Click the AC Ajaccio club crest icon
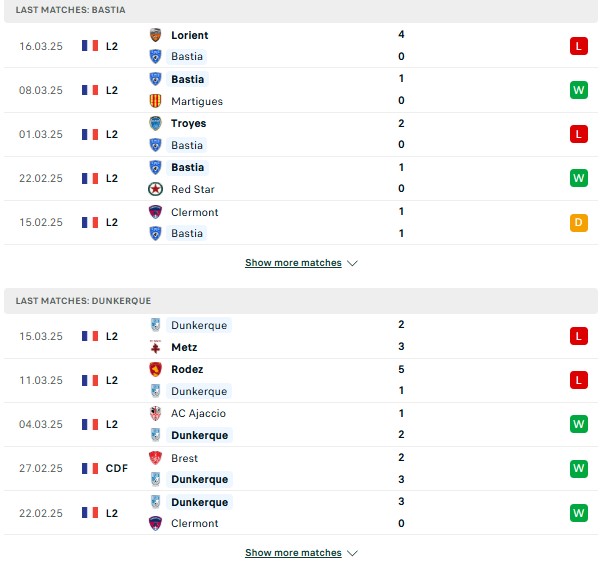 [x=155, y=413]
